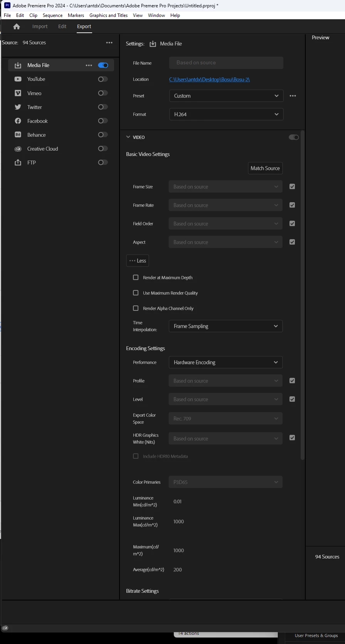Check Render Alpha Channel Only

click(136, 309)
